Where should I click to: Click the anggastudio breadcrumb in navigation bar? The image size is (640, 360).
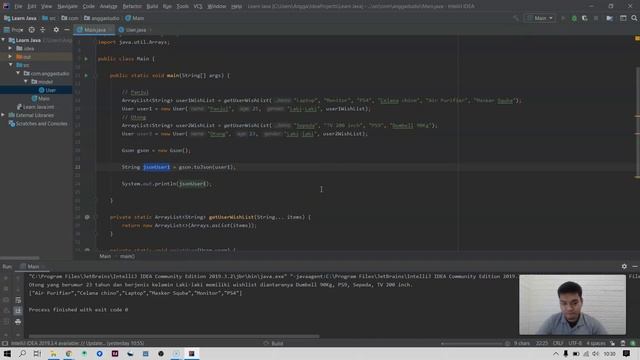(x=102, y=18)
